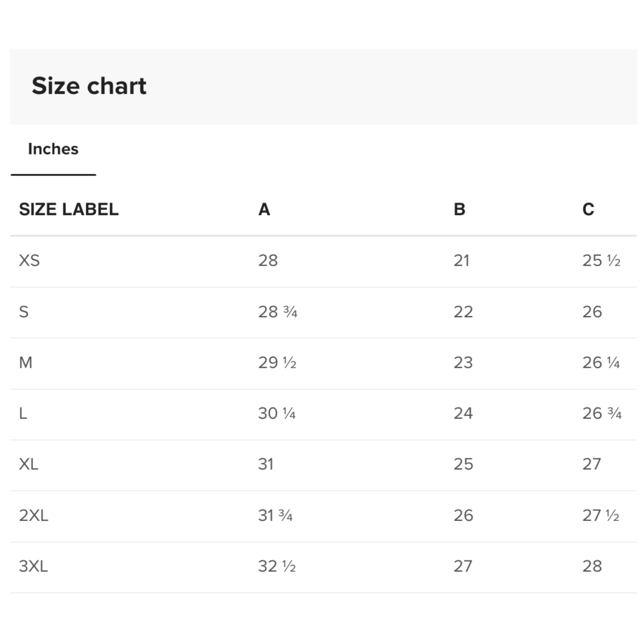The image size is (644, 644).
Task: Select the 3XL size row label
Action: (x=33, y=566)
